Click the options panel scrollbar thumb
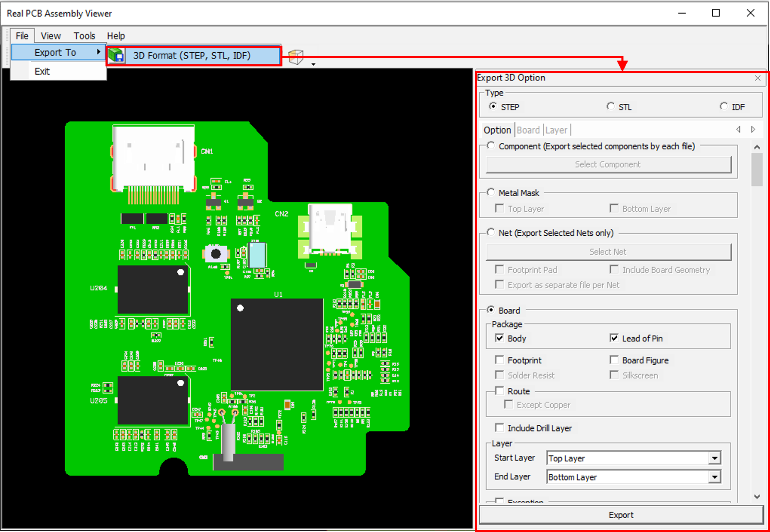The width and height of the screenshot is (770, 532). click(x=757, y=170)
